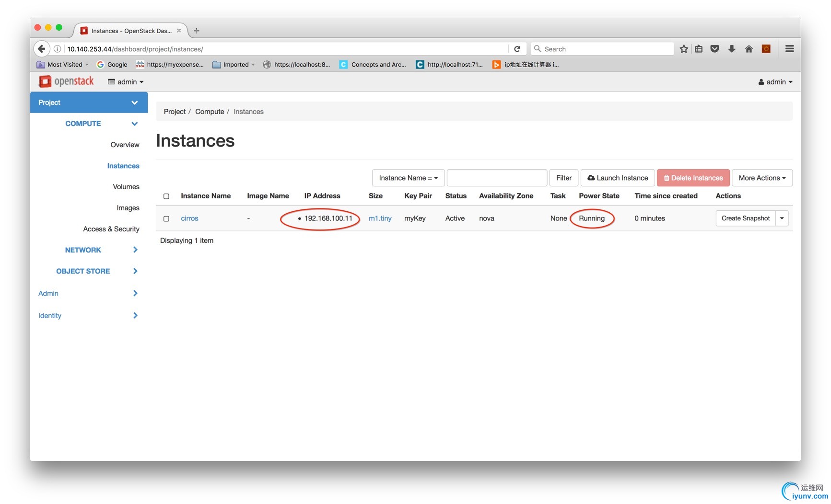Click the Pocket save icon
831x504 pixels.
coord(714,49)
